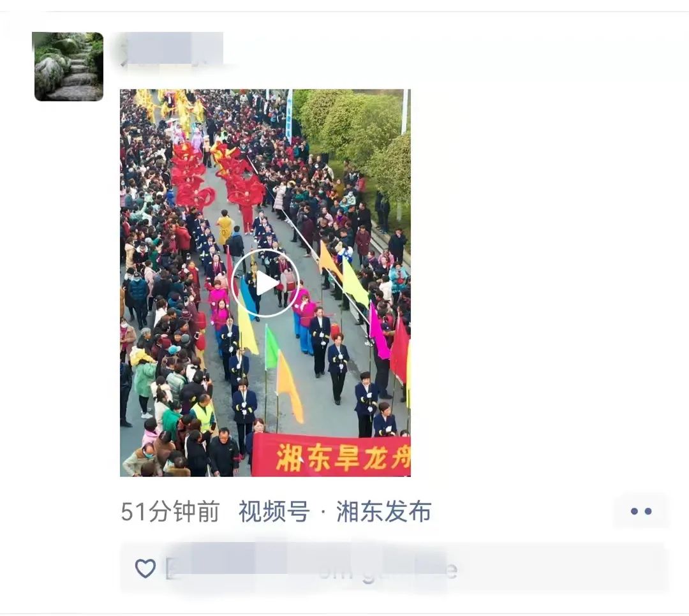Click the green flag in the parade video
Image resolution: width=689 pixels, height=616 pixels.
pos(272,348)
